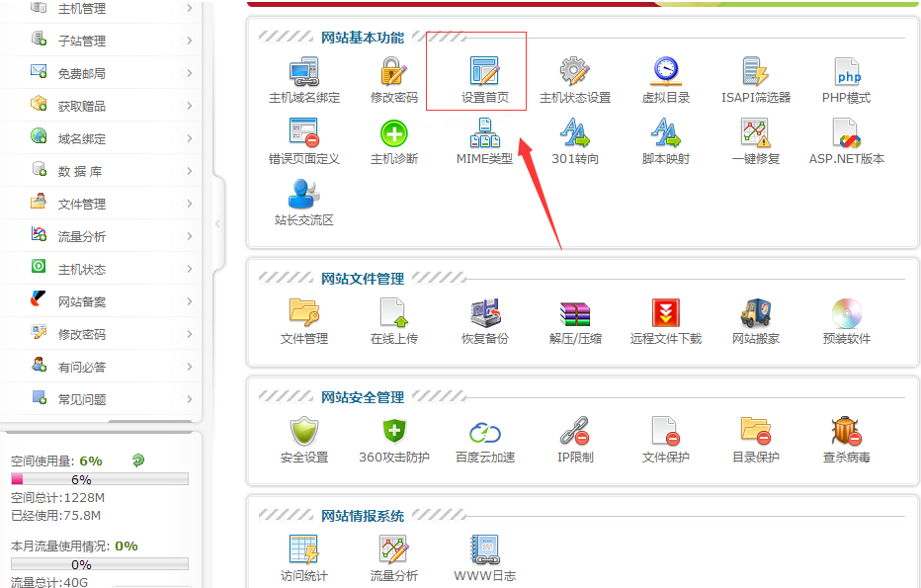Screen dimensions: 921x588
Task: Open 查杀病毒 bug icon
Action: [847, 431]
